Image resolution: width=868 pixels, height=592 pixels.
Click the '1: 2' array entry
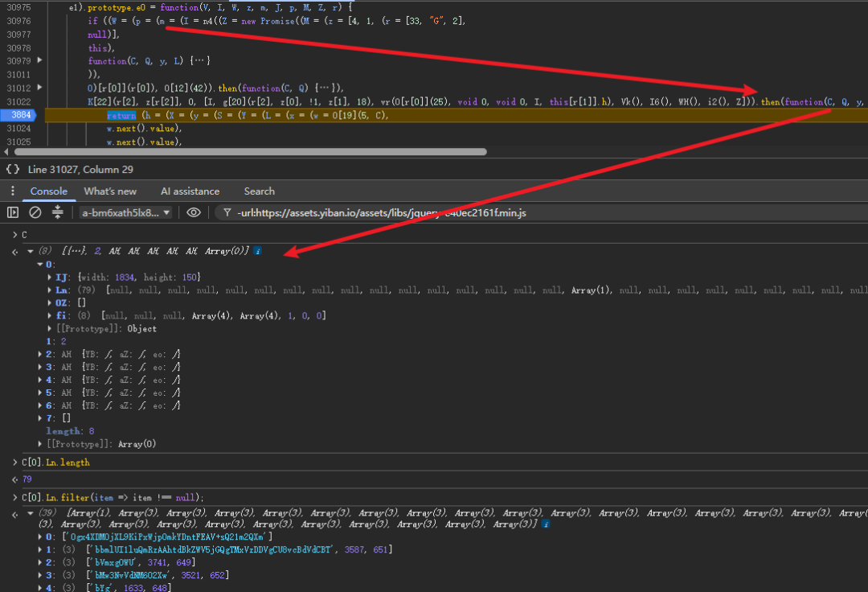[56, 341]
